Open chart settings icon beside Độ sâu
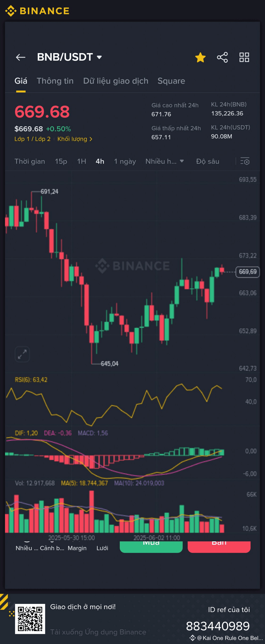 245,162
